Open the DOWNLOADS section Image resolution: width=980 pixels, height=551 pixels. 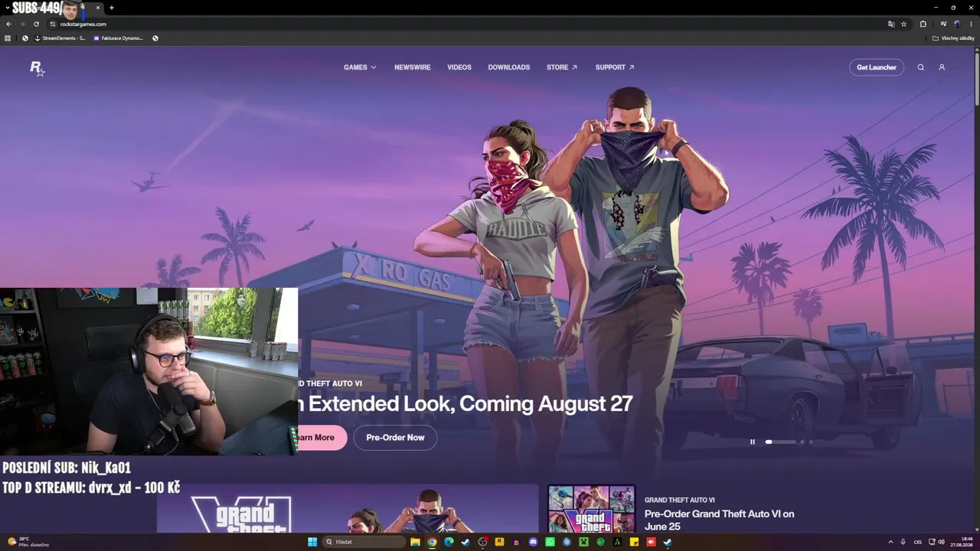pyautogui.click(x=509, y=67)
